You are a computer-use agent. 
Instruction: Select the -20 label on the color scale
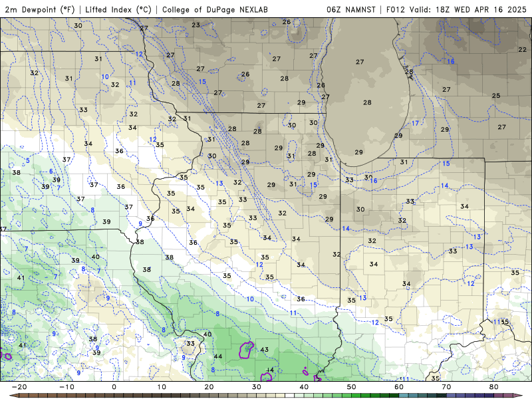pos(19,387)
